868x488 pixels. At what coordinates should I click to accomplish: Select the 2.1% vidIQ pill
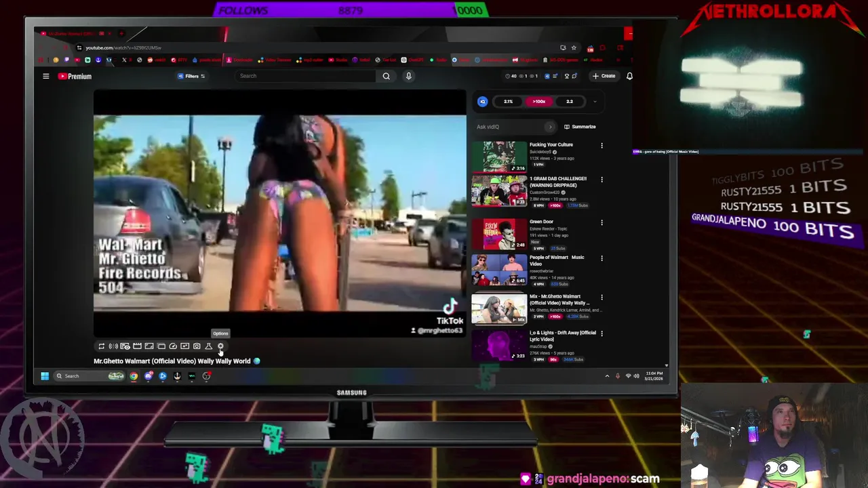pos(508,102)
